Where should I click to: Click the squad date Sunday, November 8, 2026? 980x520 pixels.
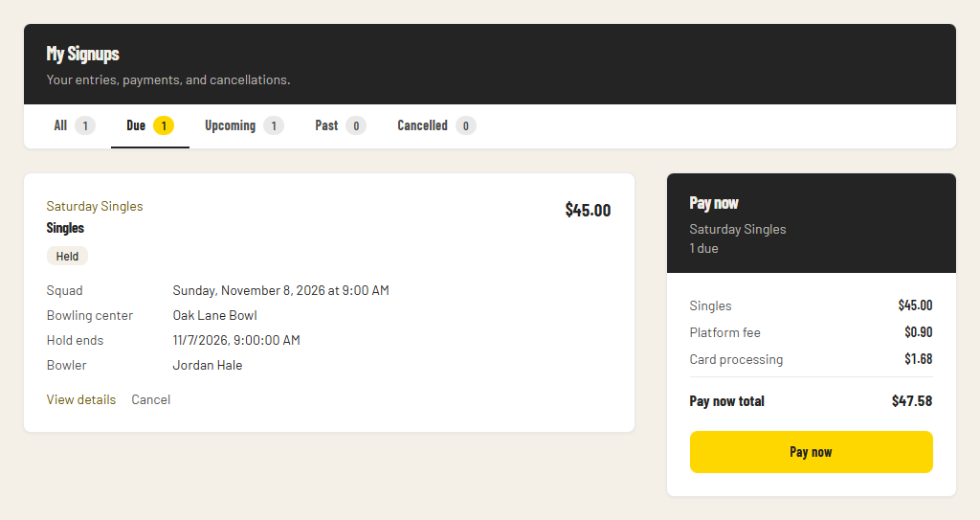pos(280,290)
